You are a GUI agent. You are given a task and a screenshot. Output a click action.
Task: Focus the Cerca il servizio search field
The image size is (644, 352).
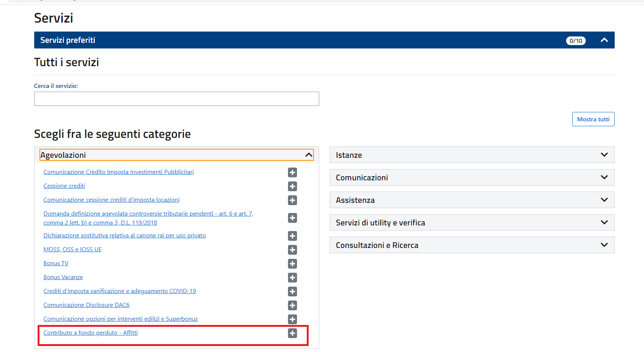tap(177, 99)
